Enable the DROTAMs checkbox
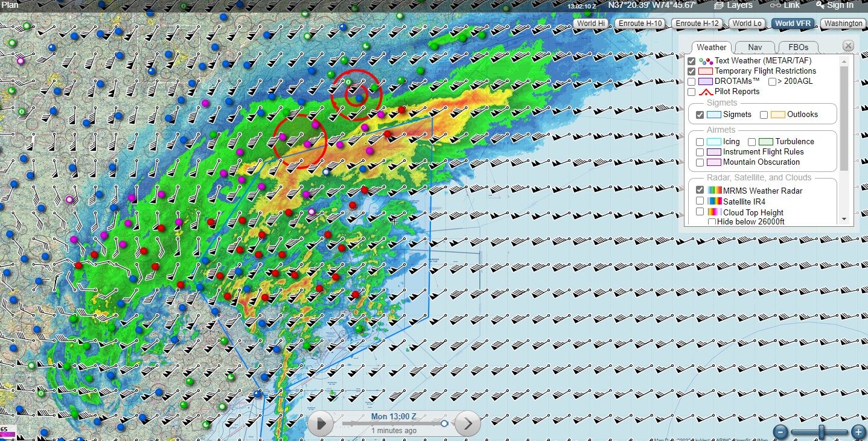The height and width of the screenshot is (441, 868). pyautogui.click(x=692, y=81)
